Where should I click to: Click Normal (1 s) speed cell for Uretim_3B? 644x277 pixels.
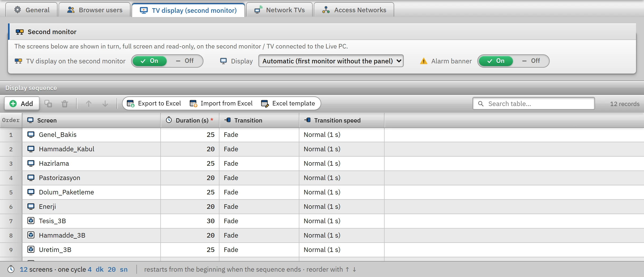(342, 250)
